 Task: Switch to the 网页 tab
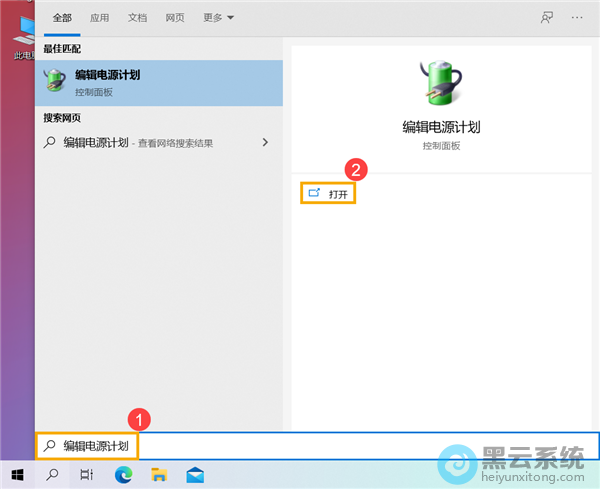pos(174,18)
